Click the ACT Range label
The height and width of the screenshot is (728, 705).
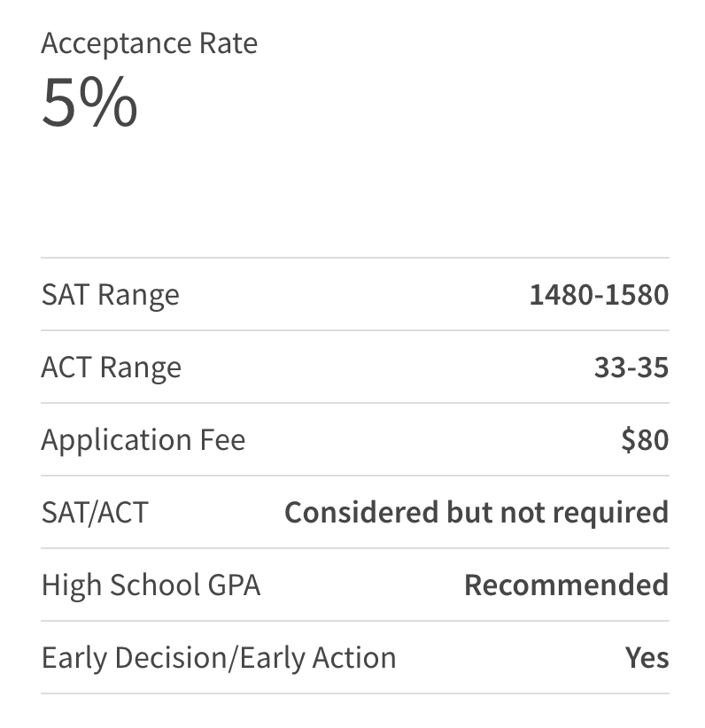tap(112, 368)
